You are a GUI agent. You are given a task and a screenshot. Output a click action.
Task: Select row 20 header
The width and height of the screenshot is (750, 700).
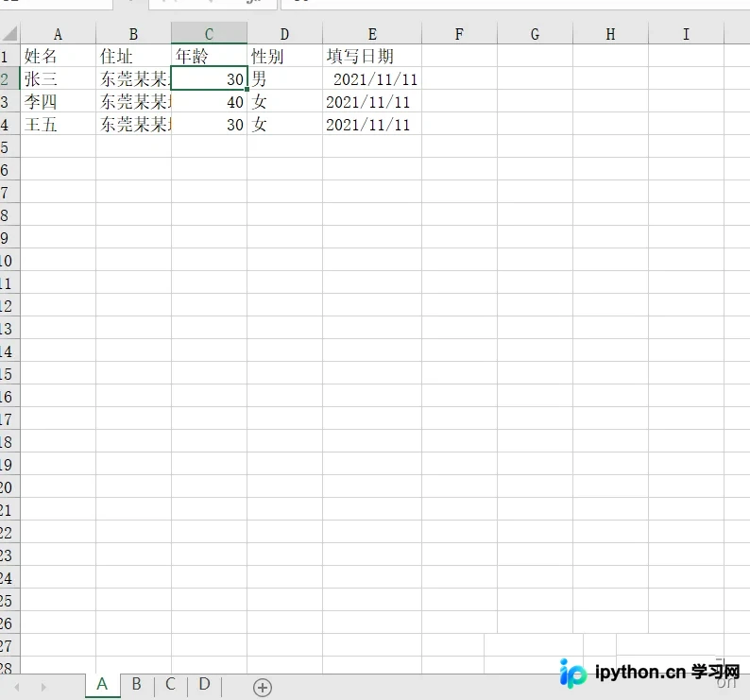9,487
